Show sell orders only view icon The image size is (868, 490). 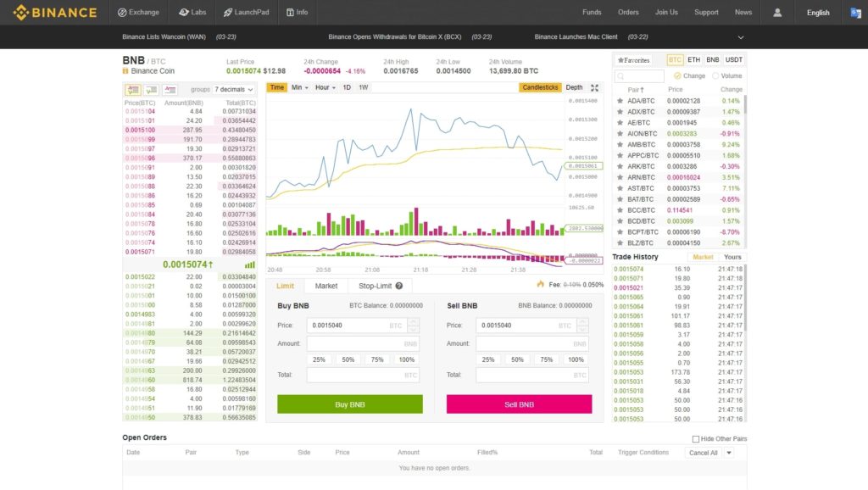coord(170,90)
